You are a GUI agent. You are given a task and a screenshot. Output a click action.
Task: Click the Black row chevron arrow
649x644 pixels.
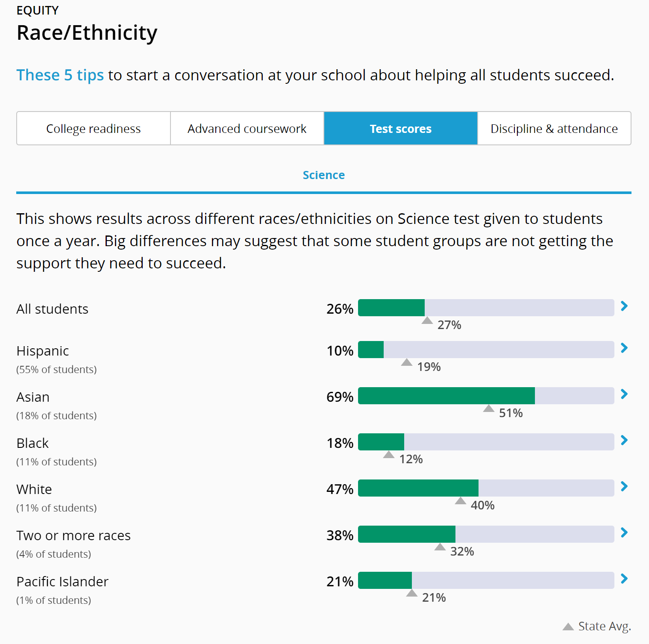624,440
